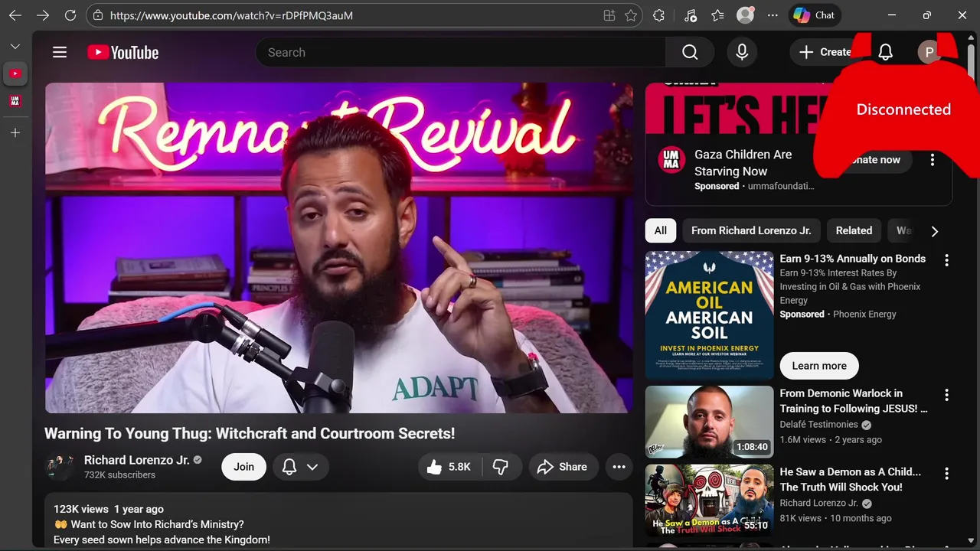Switch to the UMMA vertical tab

click(15, 101)
